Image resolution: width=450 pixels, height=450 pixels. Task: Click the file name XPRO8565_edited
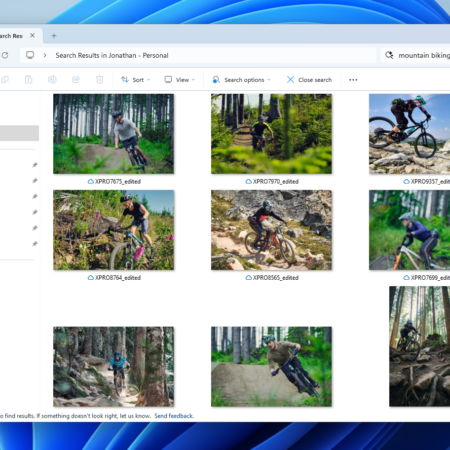point(276,278)
